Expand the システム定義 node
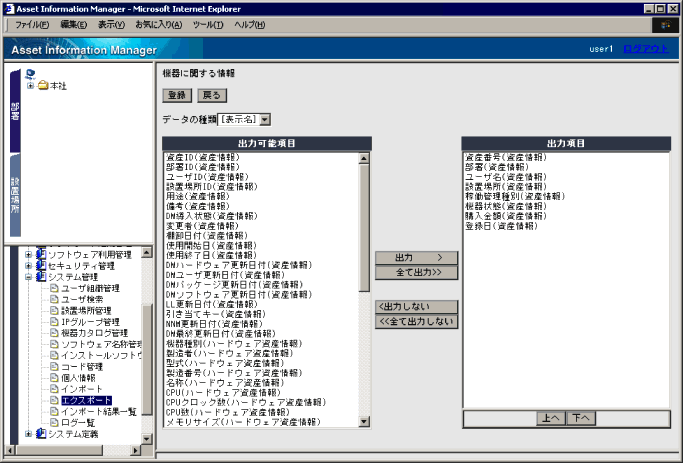683x463 pixels. pos(28,434)
